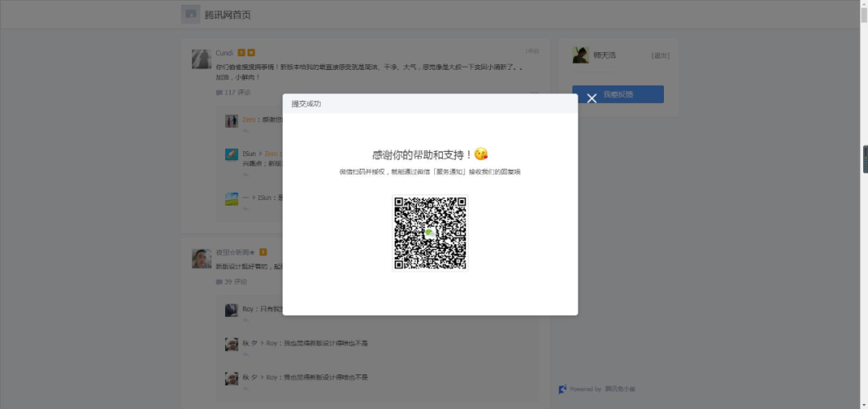Close the 提交成功 dialog with the X

(x=592, y=99)
